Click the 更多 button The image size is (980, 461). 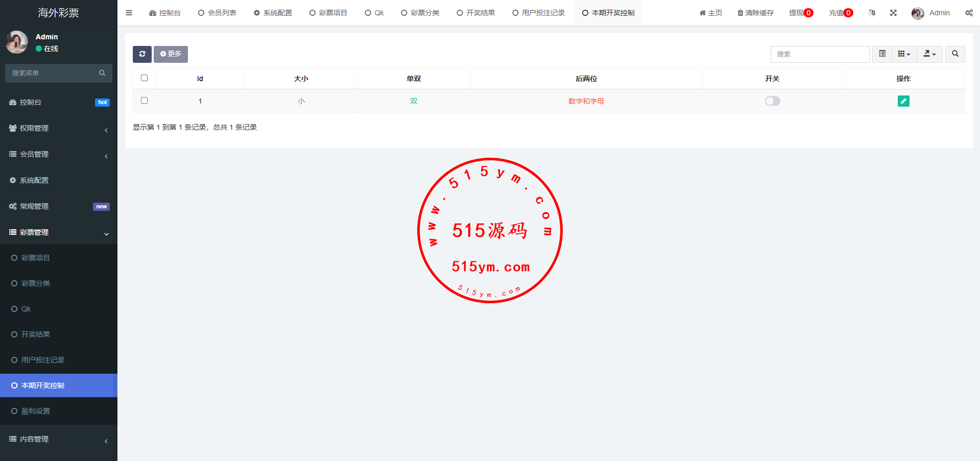tap(171, 54)
